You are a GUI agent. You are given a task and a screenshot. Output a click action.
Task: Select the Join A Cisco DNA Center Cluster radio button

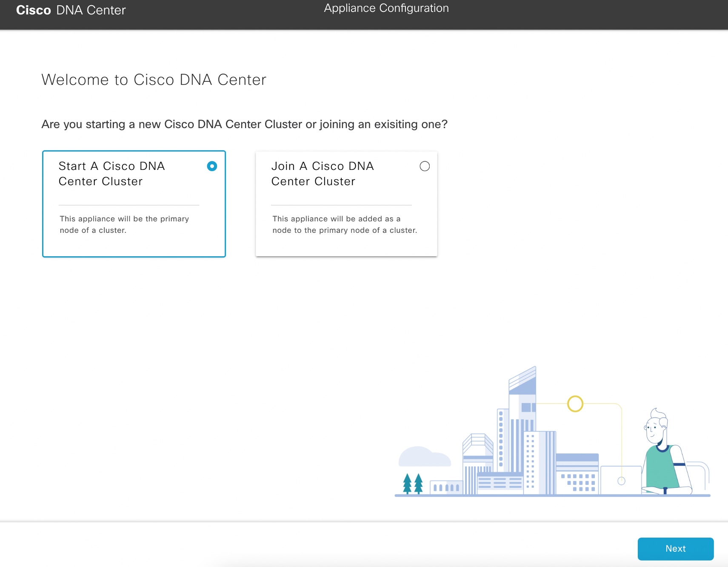tap(425, 166)
